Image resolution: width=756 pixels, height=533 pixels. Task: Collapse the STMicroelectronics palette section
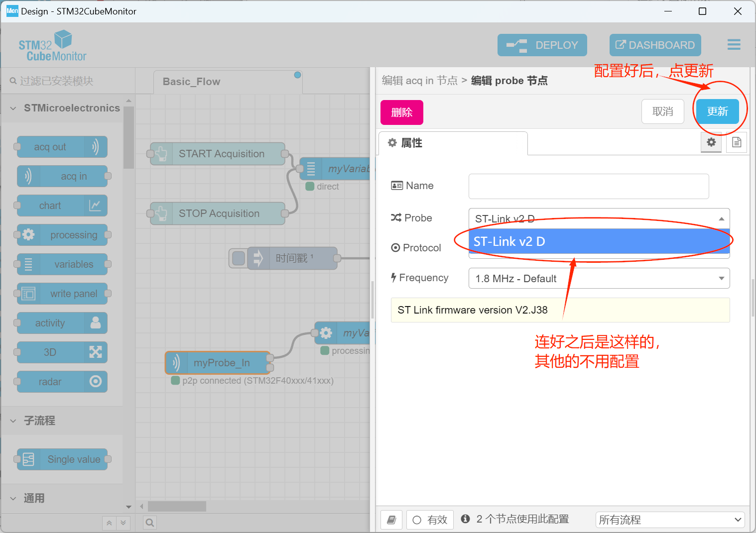coord(13,107)
